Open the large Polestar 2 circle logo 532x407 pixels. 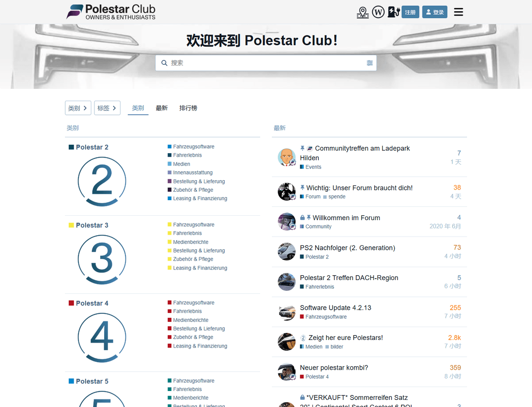tap(102, 181)
